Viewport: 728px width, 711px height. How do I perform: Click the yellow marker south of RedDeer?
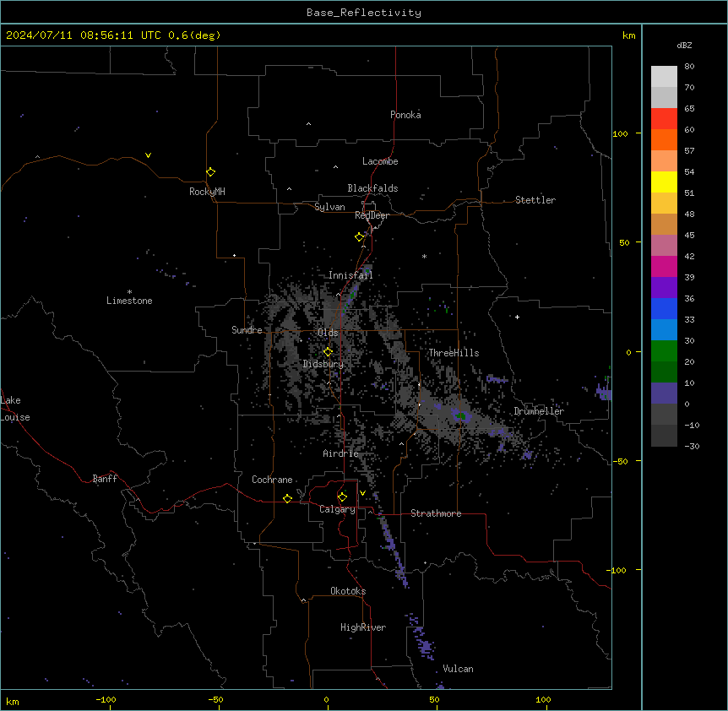(x=359, y=237)
